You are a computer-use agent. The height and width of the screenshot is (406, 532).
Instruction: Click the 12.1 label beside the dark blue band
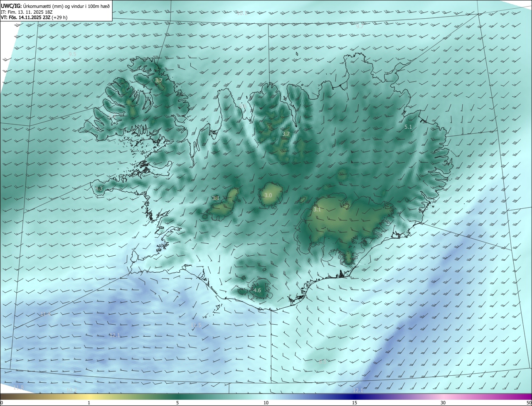358,390
